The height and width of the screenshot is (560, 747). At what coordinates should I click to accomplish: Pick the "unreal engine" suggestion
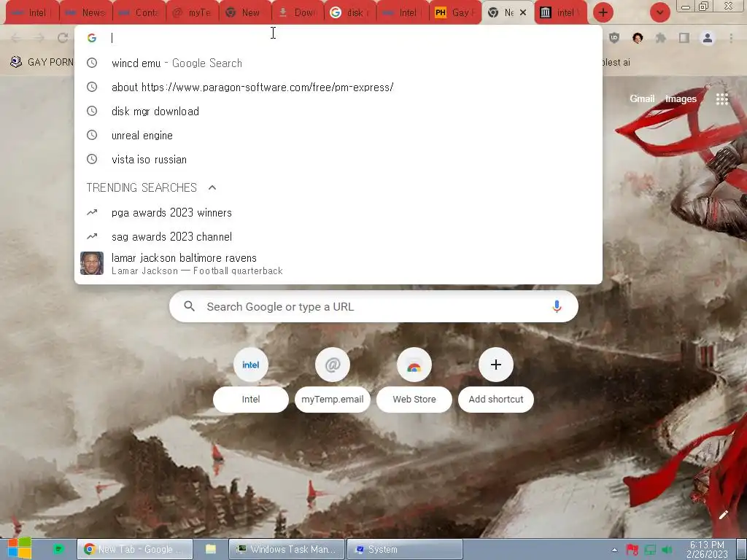coord(338,135)
